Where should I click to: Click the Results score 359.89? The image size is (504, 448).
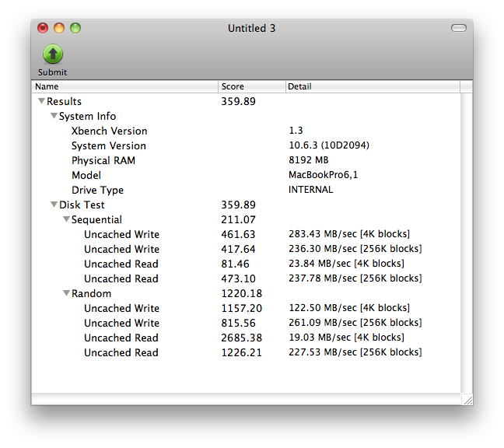tap(238, 101)
